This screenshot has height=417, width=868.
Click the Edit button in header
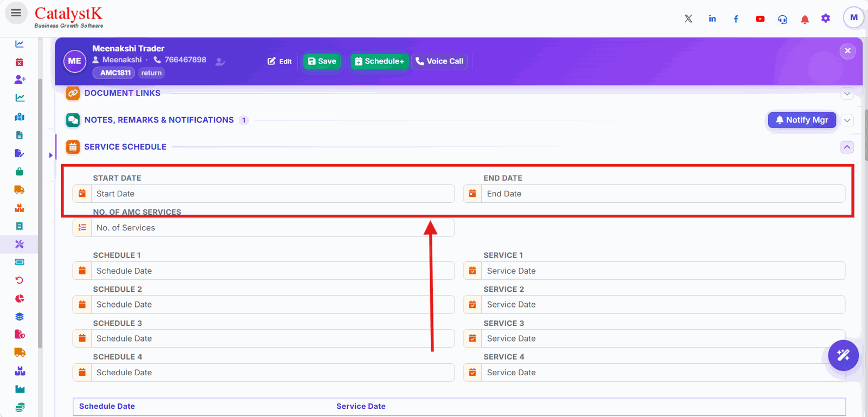coord(280,61)
